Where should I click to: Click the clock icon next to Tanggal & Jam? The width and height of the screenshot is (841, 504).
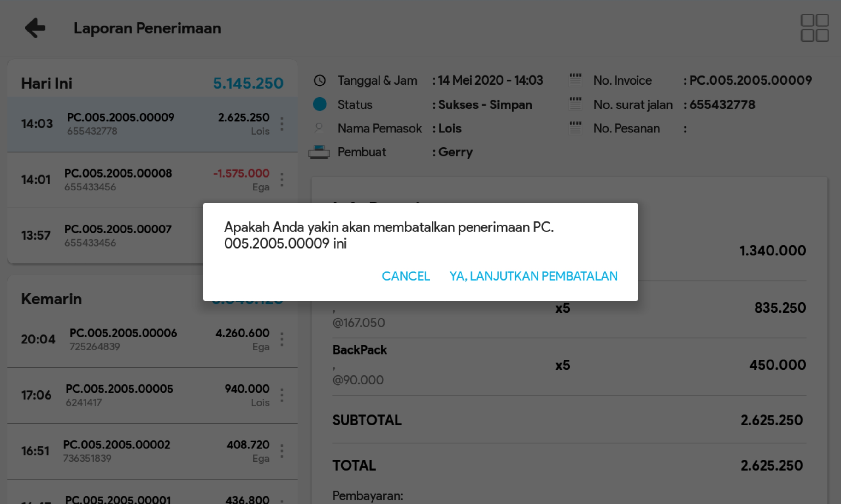[319, 80]
